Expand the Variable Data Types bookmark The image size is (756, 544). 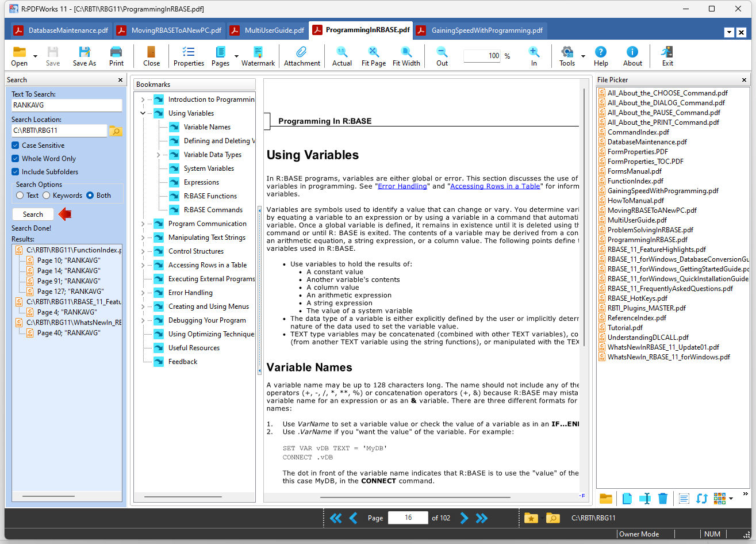point(159,155)
